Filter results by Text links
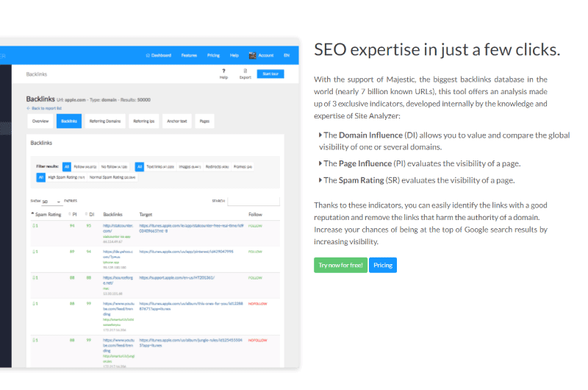588x390 pixels. point(160,166)
